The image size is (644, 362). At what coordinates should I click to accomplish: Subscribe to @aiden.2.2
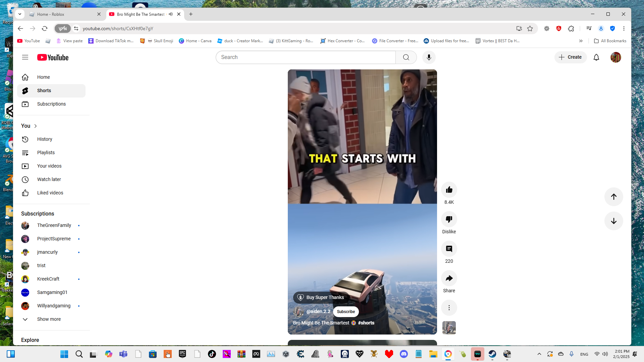pos(345,312)
